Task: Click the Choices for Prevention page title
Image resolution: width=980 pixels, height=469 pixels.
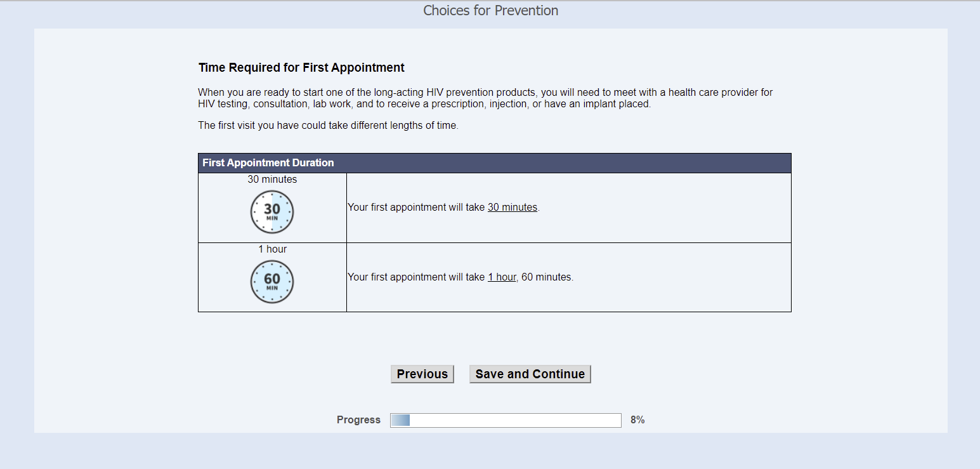Action: pos(490,11)
